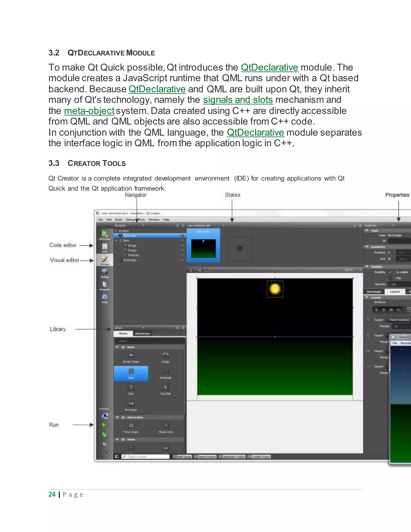Image resolution: width=411 pixels, height=532 pixels.
Task: Collapse Item node in Navigator tree
Action: click(116, 241)
